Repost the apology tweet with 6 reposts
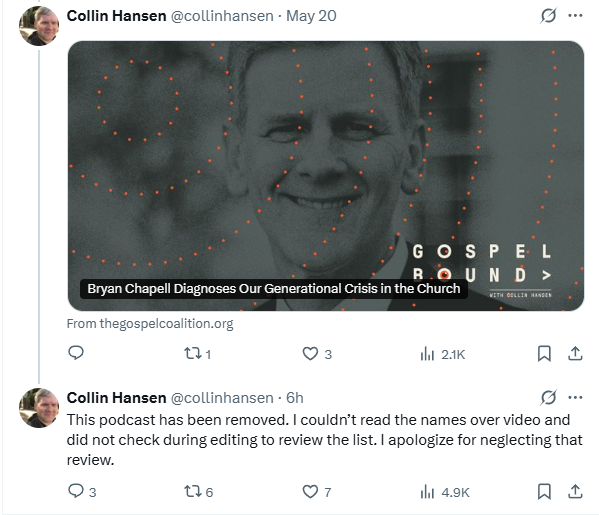 click(x=198, y=491)
